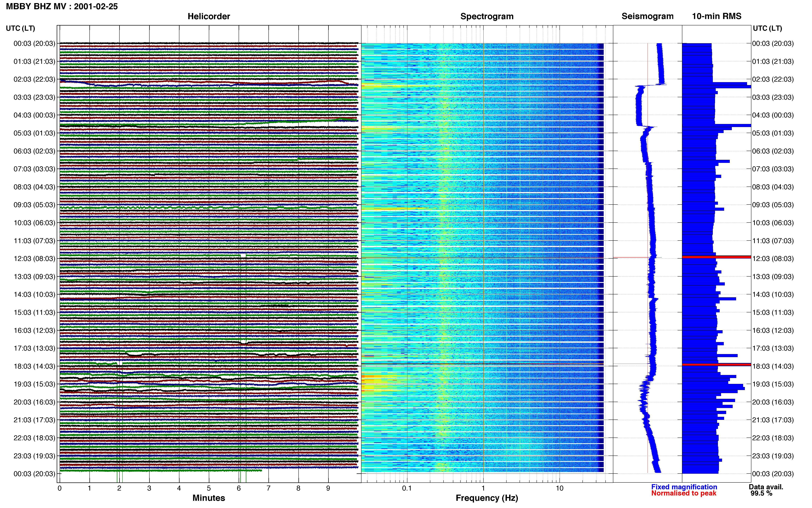Click the '5' tick on the Minutes axis
This screenshot has width=812, height=508.
[209, 488]
